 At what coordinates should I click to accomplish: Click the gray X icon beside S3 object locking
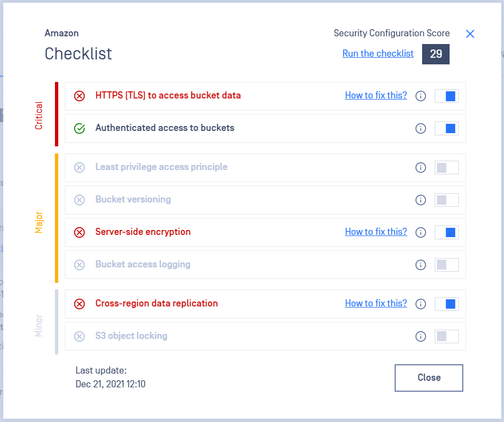(79, 336)
